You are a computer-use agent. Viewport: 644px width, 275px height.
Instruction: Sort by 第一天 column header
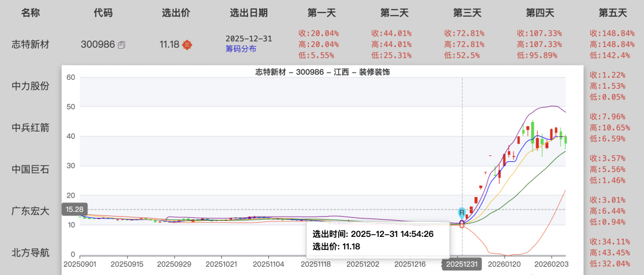click(322, 12)
